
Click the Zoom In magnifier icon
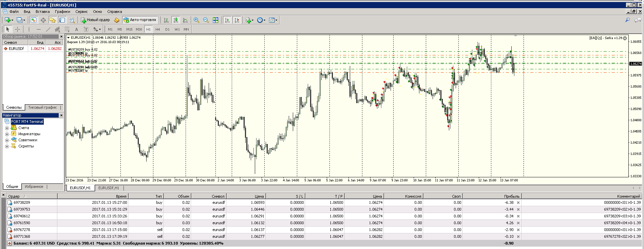[196, 20]
